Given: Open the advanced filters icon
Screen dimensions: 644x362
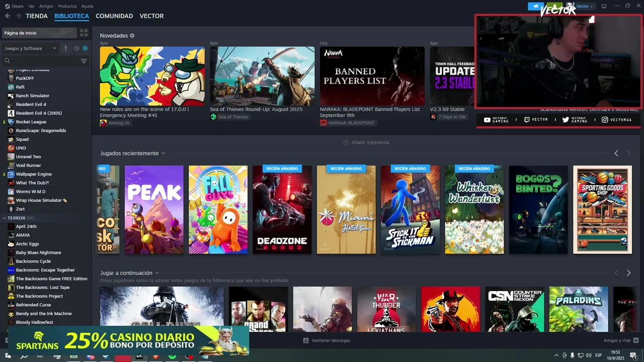Looking at the screenshot, I should 84,61.
